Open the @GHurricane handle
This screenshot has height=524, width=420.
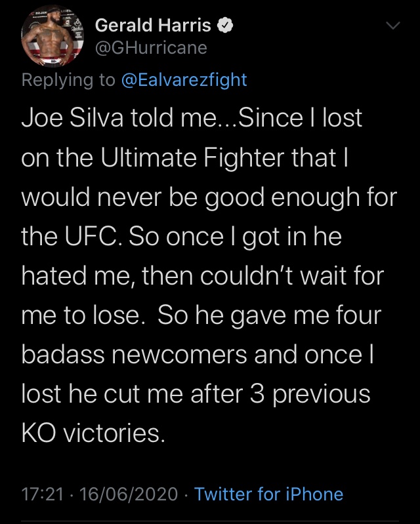[x=151, y=48]
